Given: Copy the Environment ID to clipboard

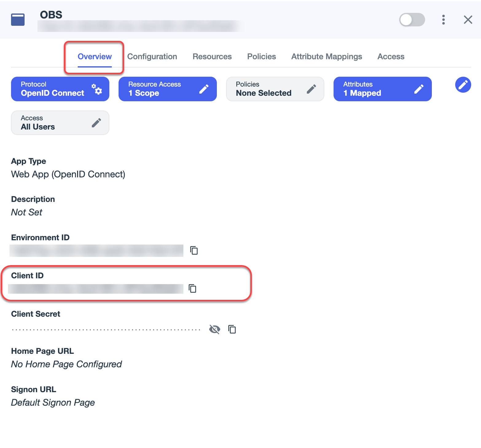Looking at the screenshot, I should click(x=194, y=250).
